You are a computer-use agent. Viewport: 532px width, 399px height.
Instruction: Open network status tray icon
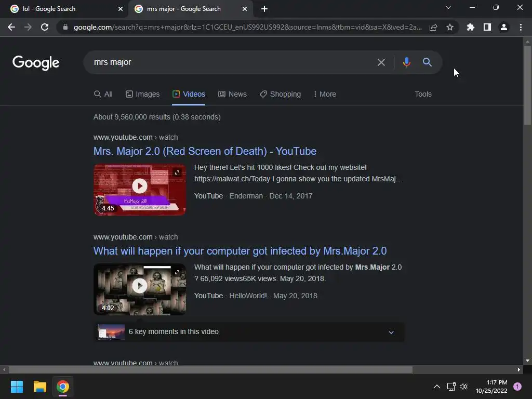(451, 387)
